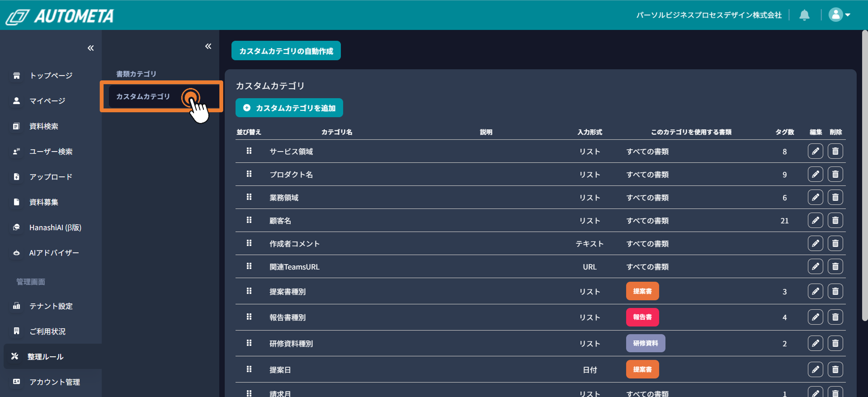Screen dimensions: 868x397
Task: Delete the 研修資料種別 category
Action: (835, 343)
